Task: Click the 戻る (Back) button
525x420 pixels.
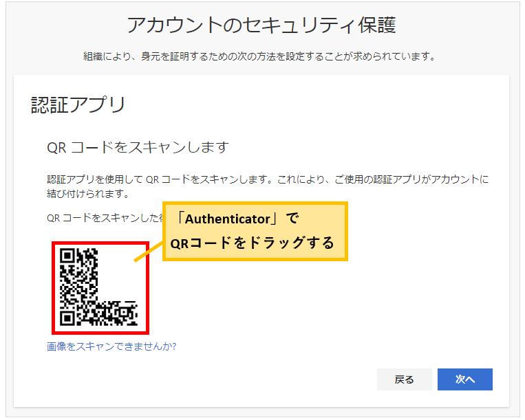Action: tap(404, 379)
